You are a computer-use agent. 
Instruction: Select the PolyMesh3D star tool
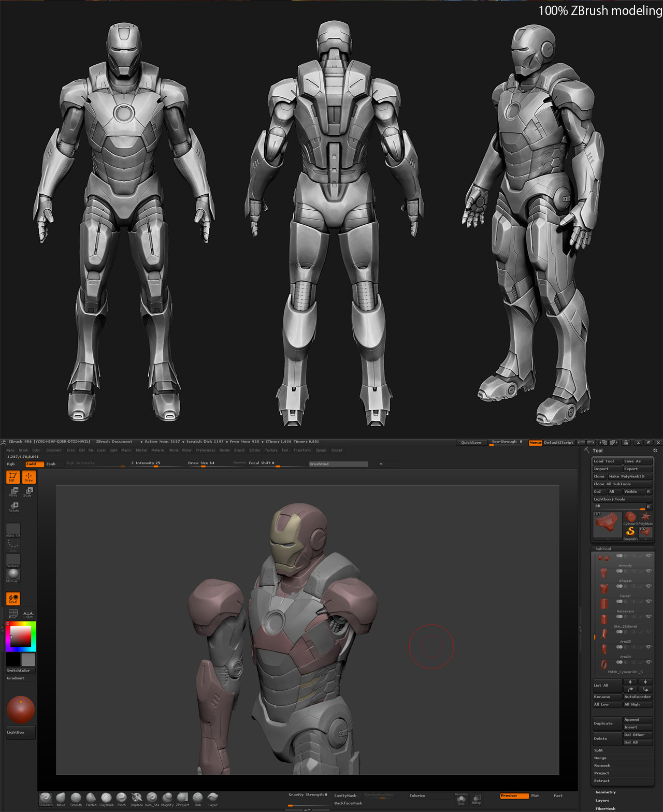pyautogui.click(x=645, y=518)
